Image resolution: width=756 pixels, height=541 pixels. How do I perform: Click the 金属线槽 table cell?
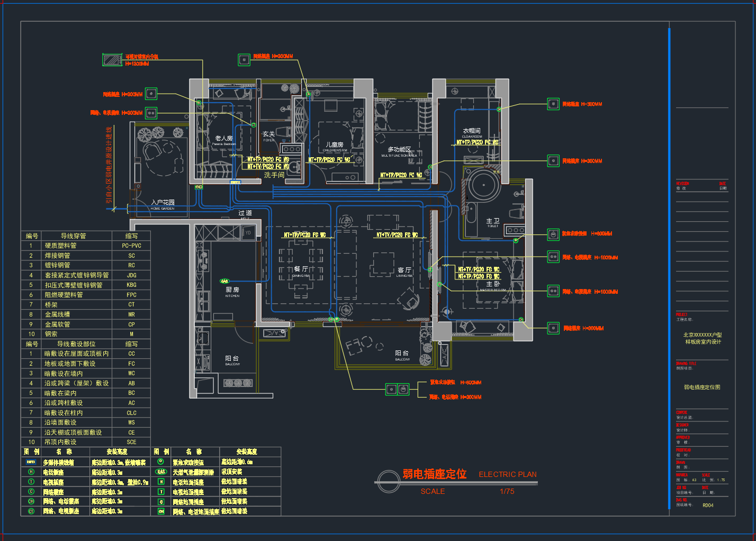click(76, 314)
